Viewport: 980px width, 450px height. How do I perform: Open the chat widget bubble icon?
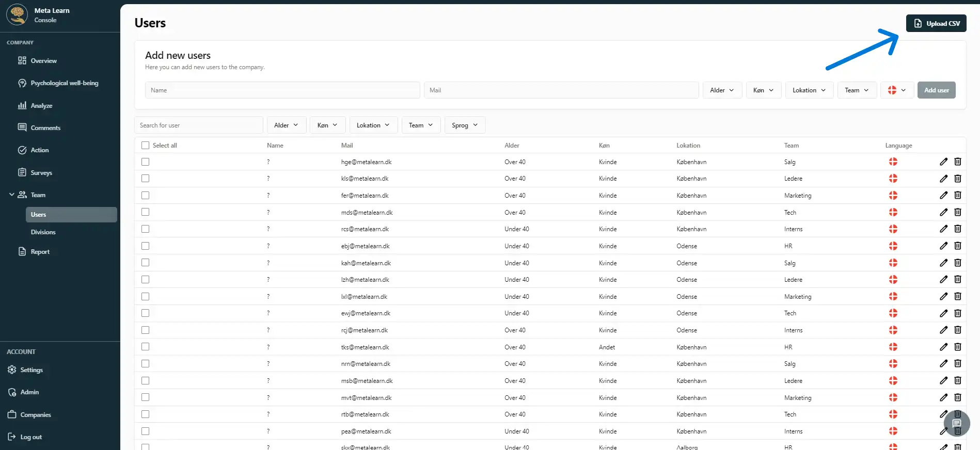956,424
